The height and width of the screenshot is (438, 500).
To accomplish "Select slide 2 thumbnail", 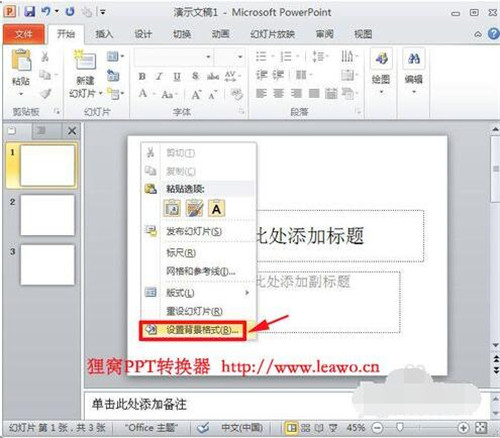I will click(x=48, y=215).
